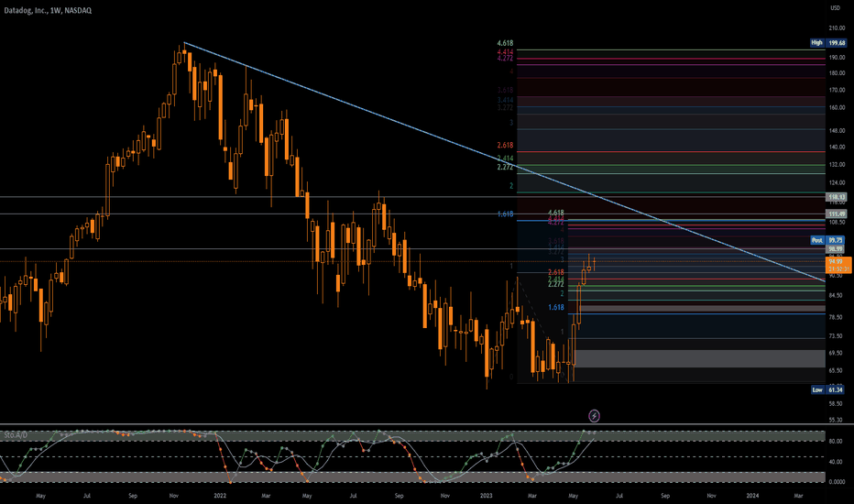Click the USD currency label
Image resolution: width=854 pixels, height=504 pixels.
(x=835, y=7)
